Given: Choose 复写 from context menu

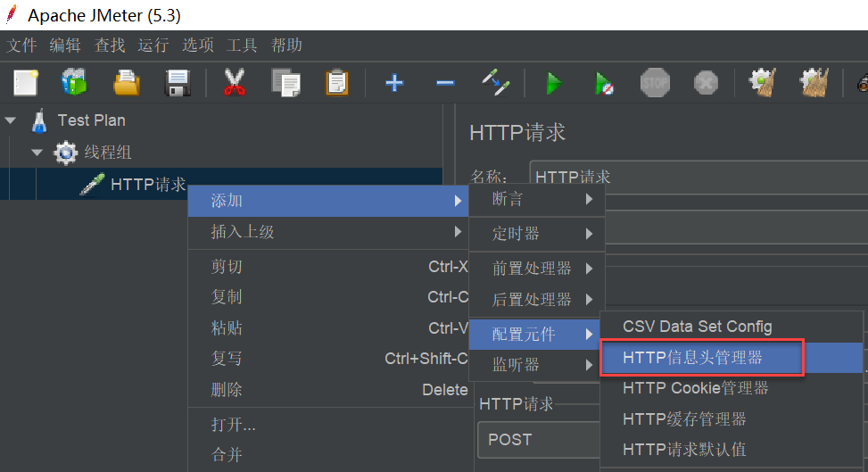Looking at the screenshot, I should point(328,359).
